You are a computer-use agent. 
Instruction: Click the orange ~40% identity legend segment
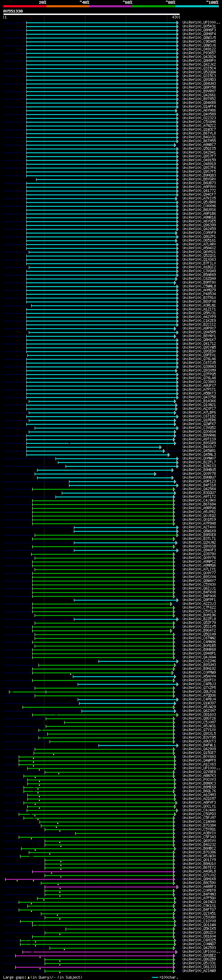68,6
